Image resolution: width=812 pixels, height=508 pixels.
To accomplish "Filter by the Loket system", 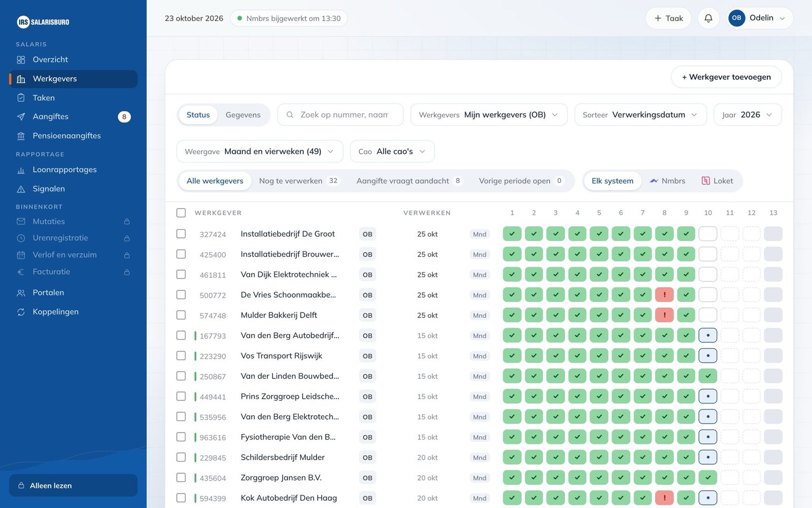I will pos(717,181).
